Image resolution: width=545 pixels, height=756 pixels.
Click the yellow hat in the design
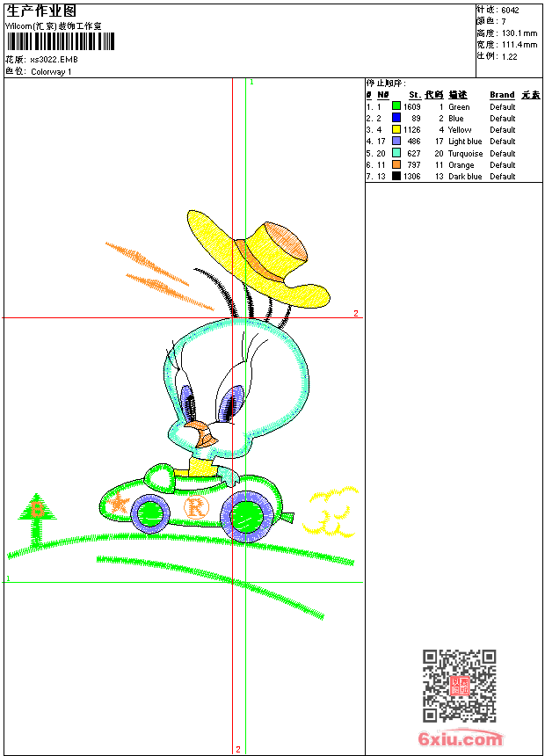click(259, 259)
